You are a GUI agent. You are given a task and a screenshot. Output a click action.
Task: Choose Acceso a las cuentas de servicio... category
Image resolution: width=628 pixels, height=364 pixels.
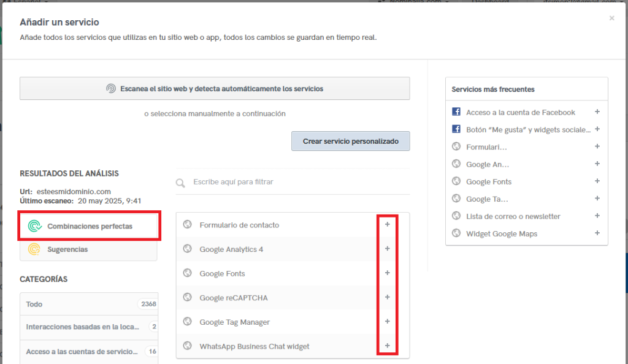pos(89,352)
